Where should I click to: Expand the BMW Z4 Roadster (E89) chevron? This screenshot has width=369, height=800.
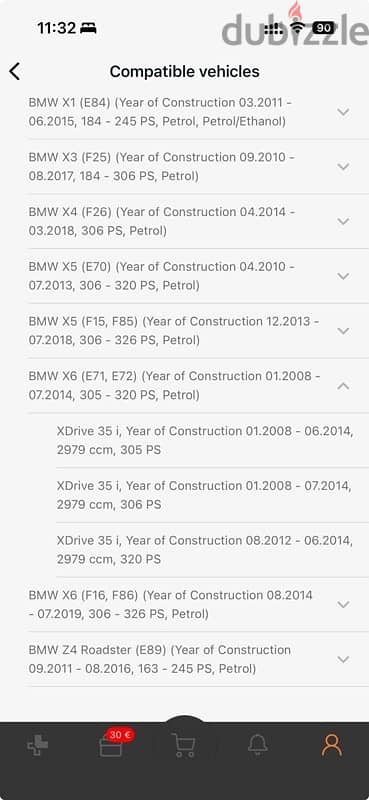343,659
